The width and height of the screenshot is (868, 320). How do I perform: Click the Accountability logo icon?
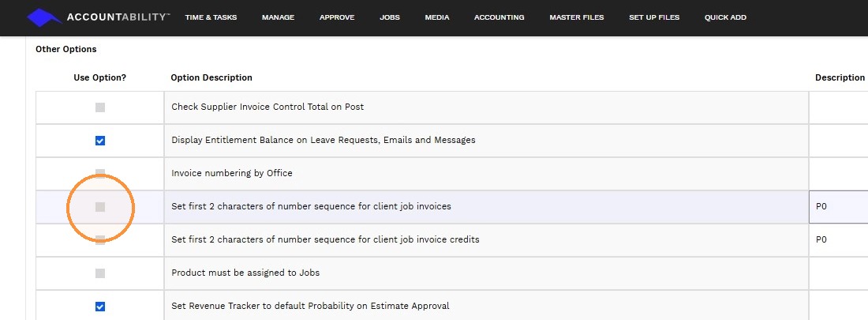coord(44,17)
